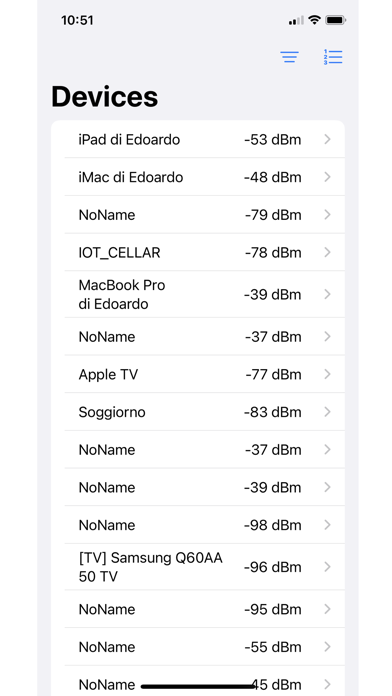392x696 pixels.
Task: Tap the Wi-Fi status icon
Action: click(315, 20)
